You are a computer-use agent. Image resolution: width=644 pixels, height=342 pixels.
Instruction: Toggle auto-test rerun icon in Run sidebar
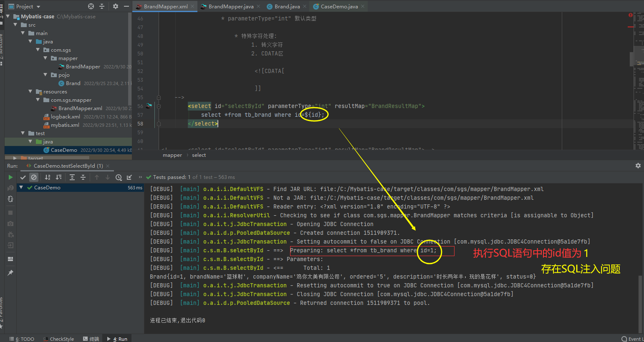tap(10, 199)
